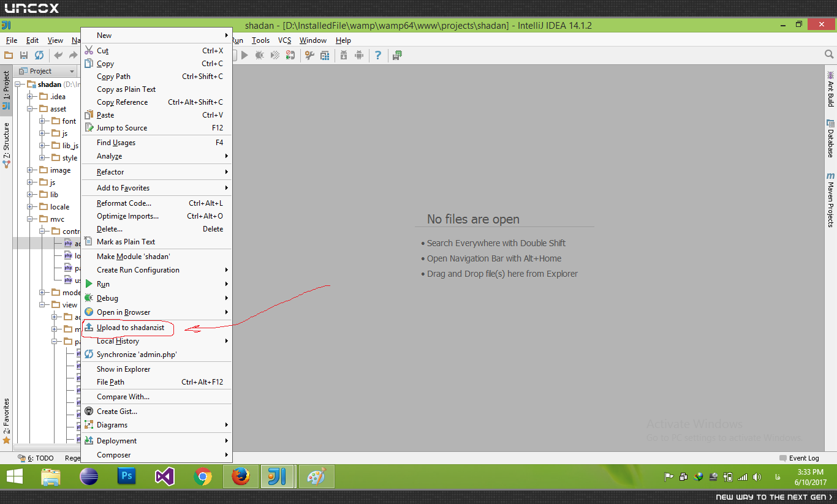Viewport: 837px width, 504px height.
Task: Choose Upload to shadanzist
Action: 157,328
